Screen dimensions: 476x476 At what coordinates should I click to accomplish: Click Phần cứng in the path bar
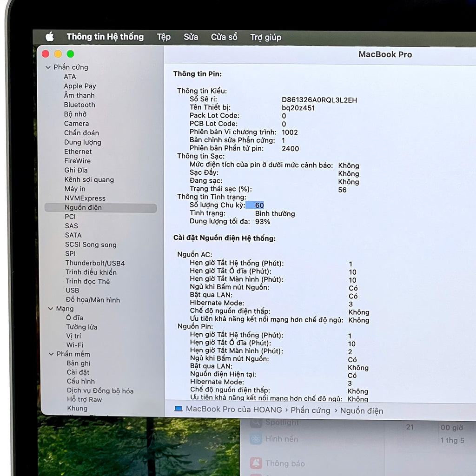pyautogui.click(x=310, y=410)
